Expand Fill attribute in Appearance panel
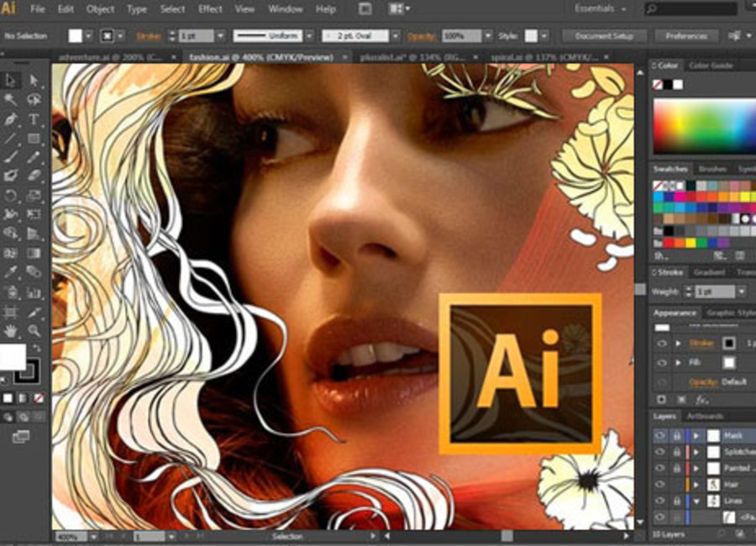This screenshot has width=756, height=546. point(679,362)
